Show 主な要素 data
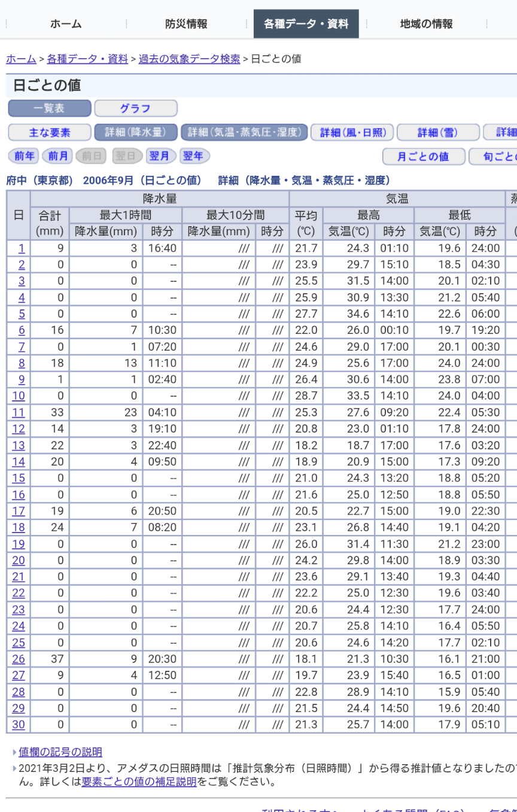 coord(50,132)
